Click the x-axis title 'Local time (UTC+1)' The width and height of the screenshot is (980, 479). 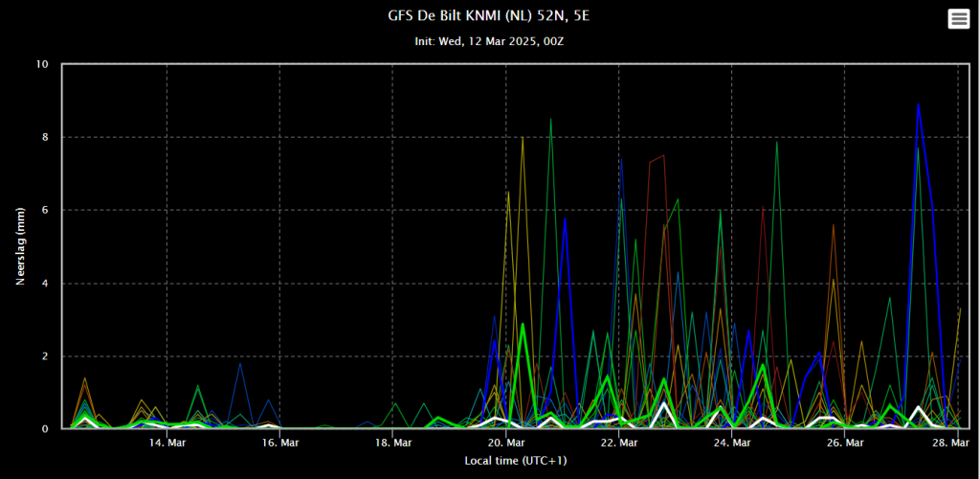coord(516,461)
